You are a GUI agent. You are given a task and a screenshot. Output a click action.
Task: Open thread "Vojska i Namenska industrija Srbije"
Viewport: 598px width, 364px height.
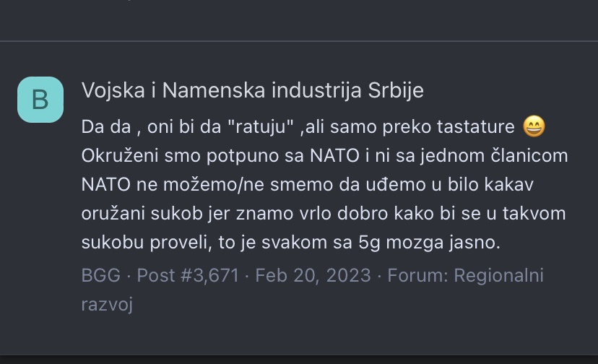point(252,90)
